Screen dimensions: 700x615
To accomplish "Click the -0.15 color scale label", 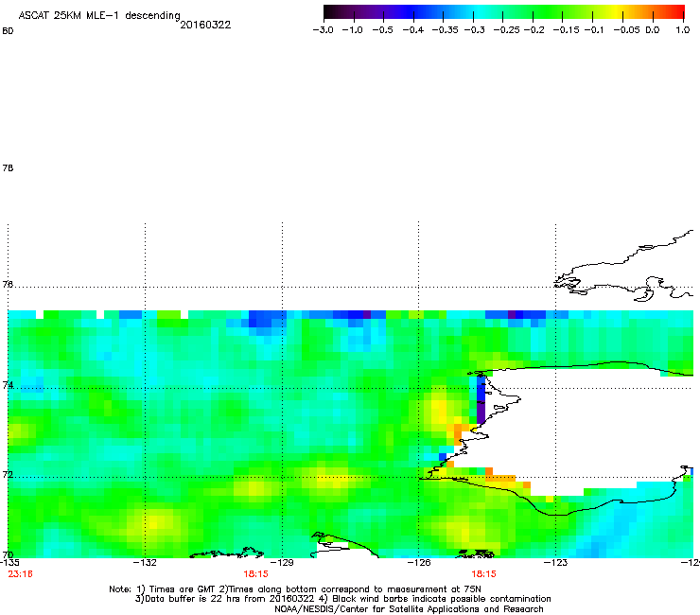I will click(566, 30).
